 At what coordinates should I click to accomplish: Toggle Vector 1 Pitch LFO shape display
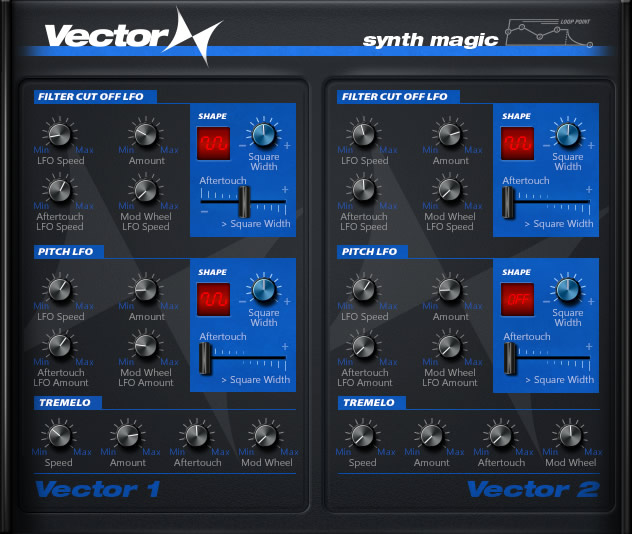213,299
